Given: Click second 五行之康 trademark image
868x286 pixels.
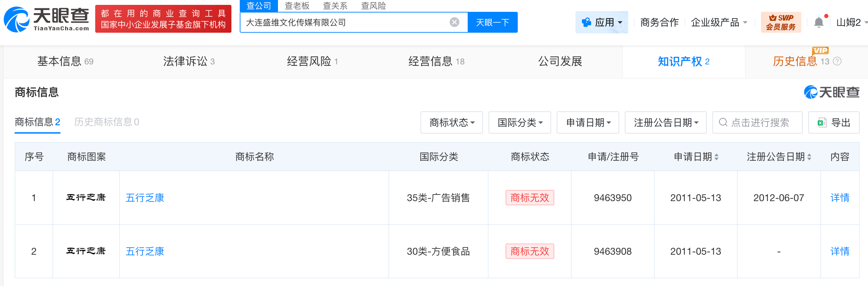Looking at the screenshot, I should click(x=86, y=251).
